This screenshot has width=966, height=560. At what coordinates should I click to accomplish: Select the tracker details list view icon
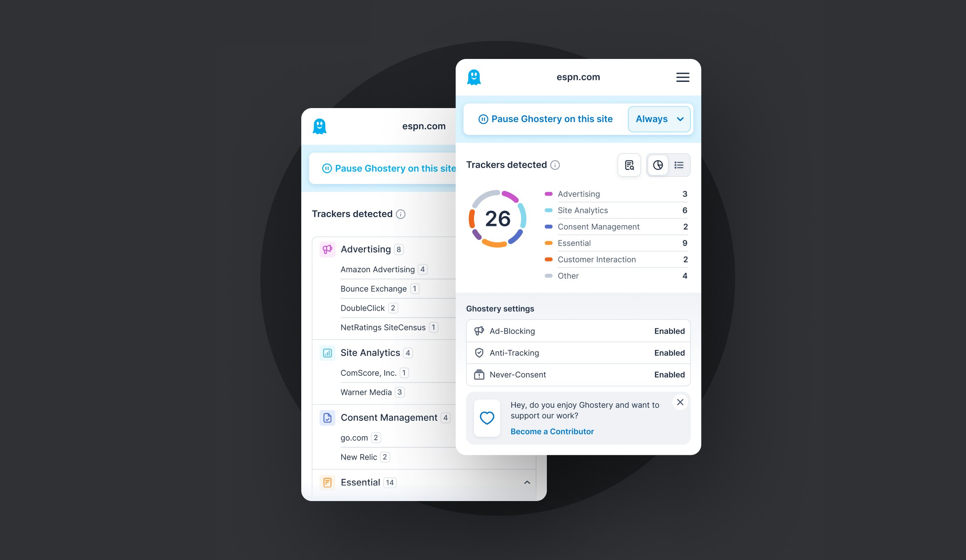click(x=679, y=165)
